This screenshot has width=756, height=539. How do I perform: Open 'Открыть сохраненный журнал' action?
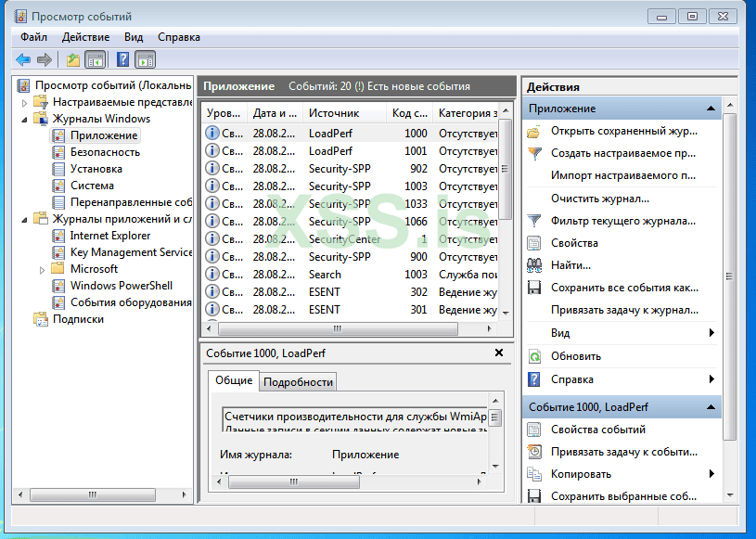(x=623, y=131)
